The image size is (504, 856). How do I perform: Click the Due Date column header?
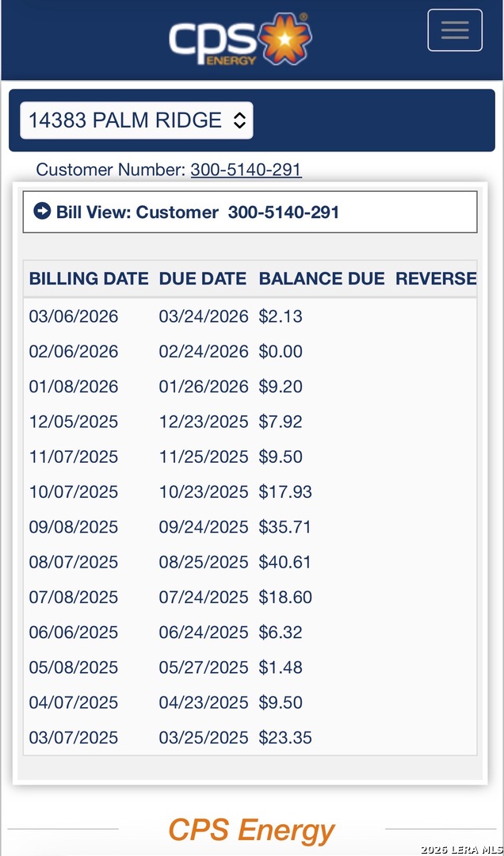click(x=203, y=279)
